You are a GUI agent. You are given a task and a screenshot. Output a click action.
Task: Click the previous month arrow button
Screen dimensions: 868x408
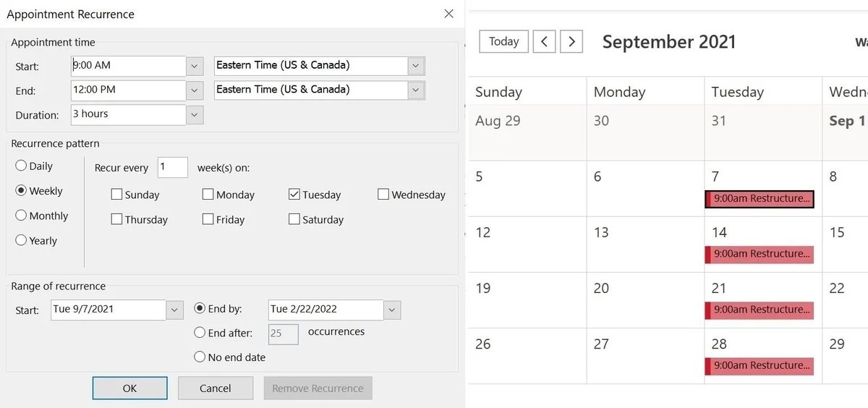coord(544,41)
